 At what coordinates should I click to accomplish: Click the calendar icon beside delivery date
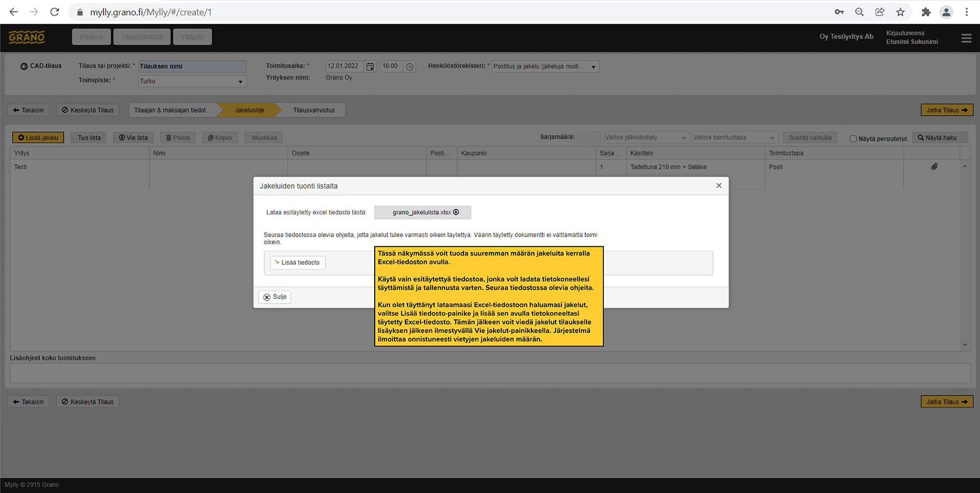(370, 66)
